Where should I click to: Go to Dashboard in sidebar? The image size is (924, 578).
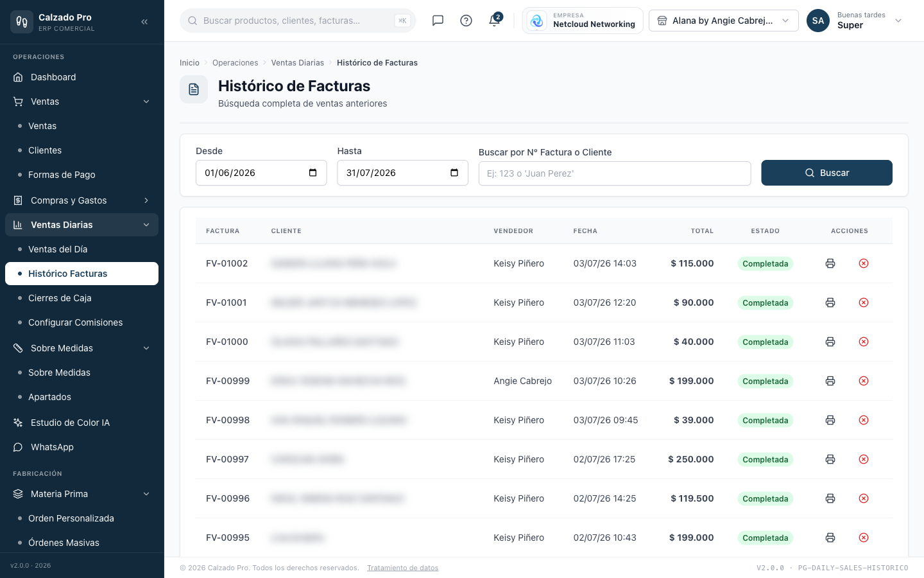(81, 77)
